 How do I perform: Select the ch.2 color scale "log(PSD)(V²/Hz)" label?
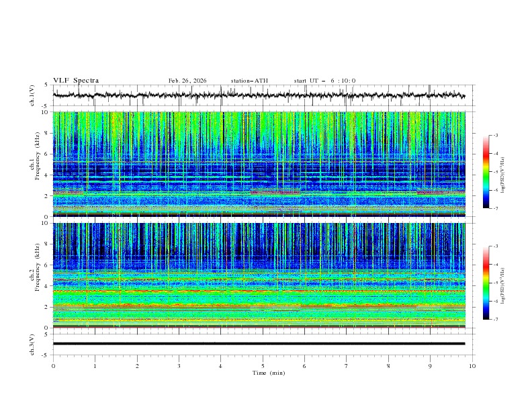click(503, 286)
